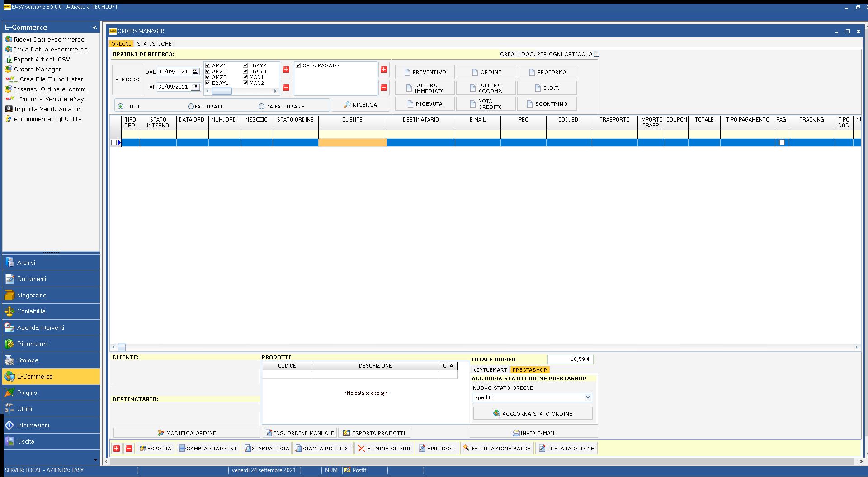The height and width of the screenshot is (477, 868).
Task: Click the ESPORTA PRODOTTI button
Action: (x=374, y=433)
